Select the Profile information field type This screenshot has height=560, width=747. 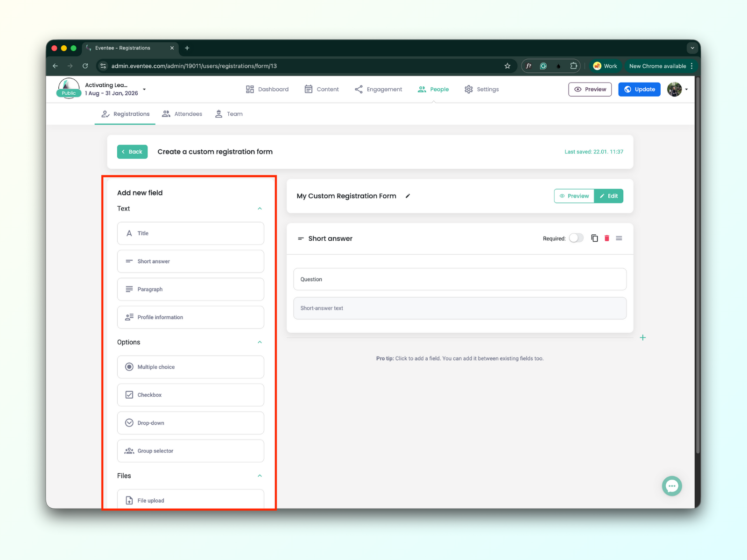click(x=190, y=317)
